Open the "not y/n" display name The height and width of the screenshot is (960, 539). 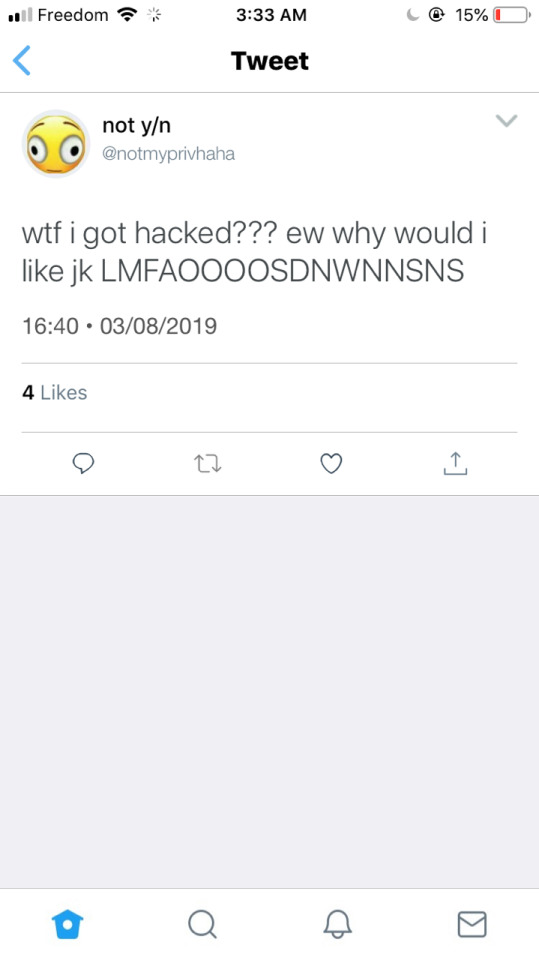137,126
